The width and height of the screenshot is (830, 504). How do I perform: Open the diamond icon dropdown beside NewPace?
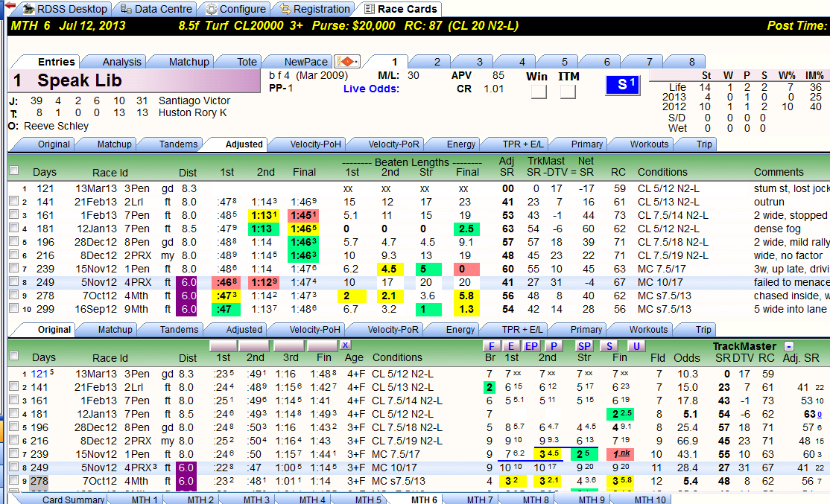[x=347, y=62]
